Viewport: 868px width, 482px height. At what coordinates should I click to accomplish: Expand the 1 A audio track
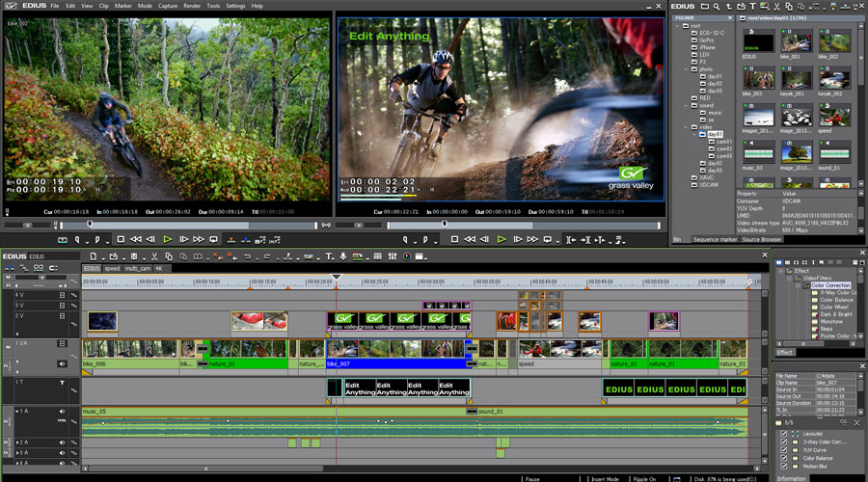(17, 412)
